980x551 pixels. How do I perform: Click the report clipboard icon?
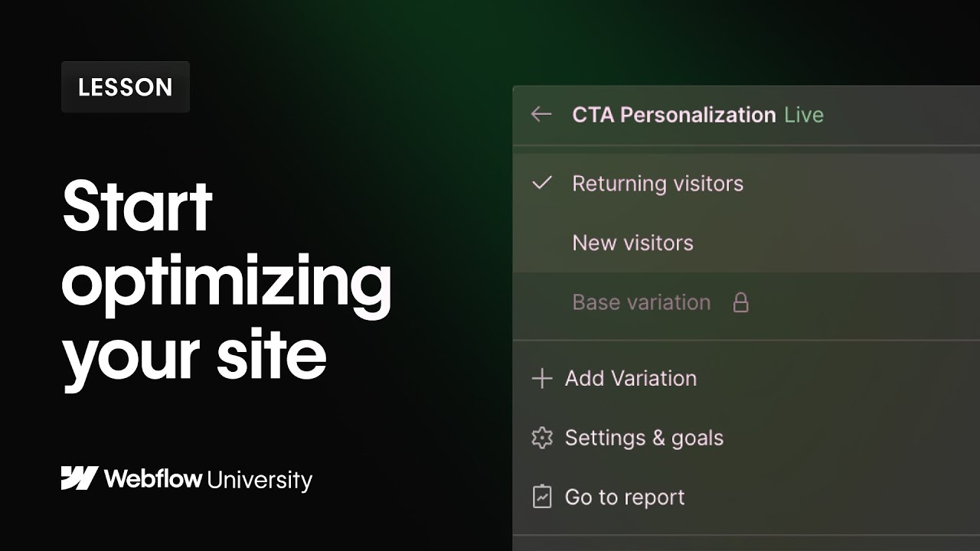tap(541, 497)
